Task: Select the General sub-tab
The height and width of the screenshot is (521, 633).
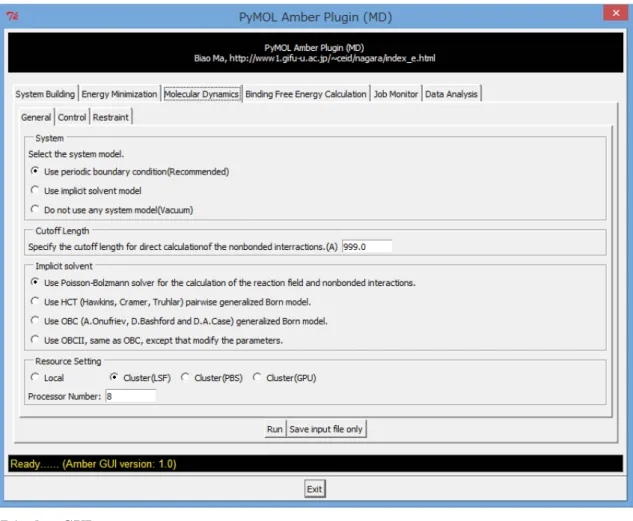Action: click(x=36, y=117)
